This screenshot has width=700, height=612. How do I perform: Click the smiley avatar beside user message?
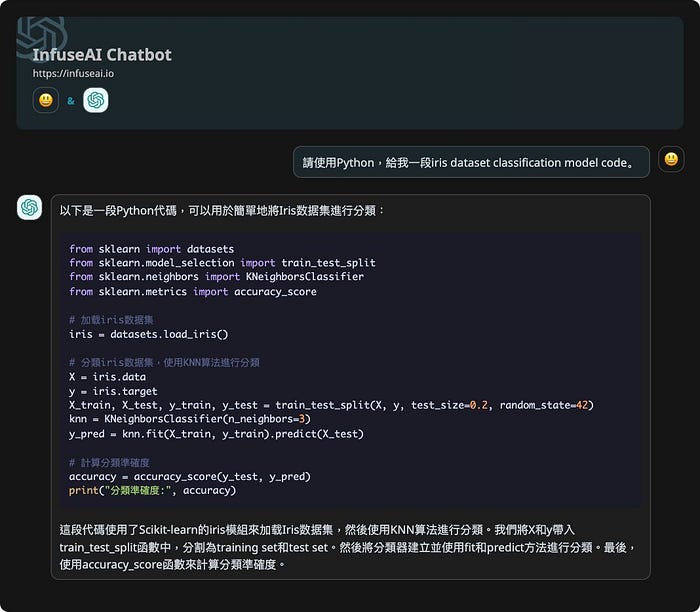[671, 159]
